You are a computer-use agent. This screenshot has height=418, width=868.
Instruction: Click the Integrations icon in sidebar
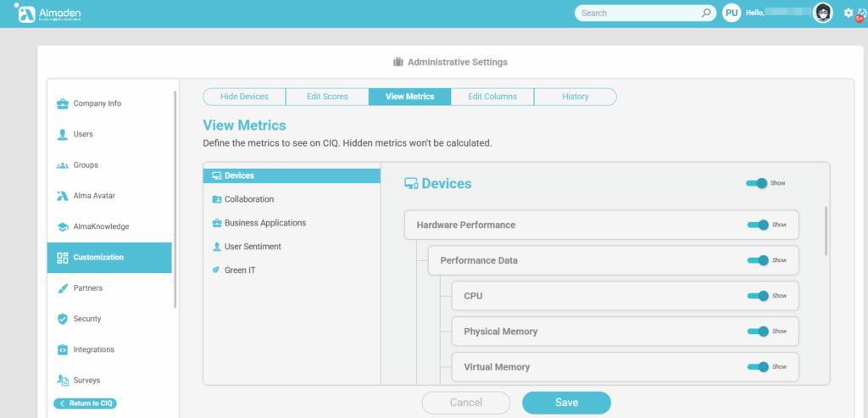click(63, 350)
